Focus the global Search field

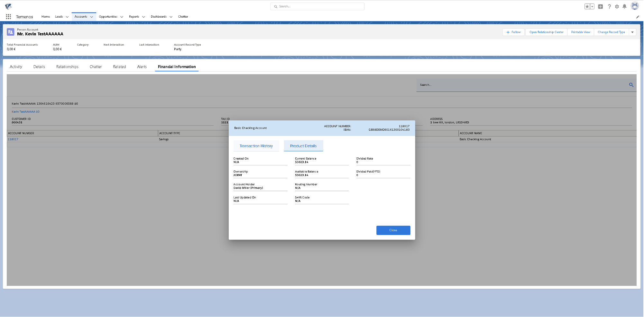coord(317,6)
